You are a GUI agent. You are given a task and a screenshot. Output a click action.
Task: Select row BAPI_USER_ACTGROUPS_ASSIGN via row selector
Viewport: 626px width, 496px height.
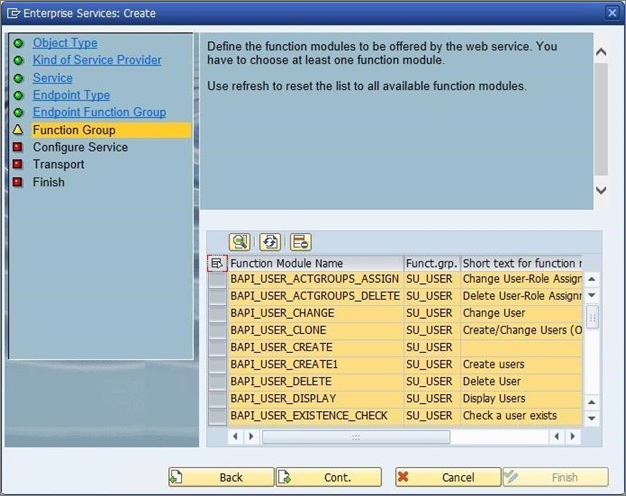[218, 279]
